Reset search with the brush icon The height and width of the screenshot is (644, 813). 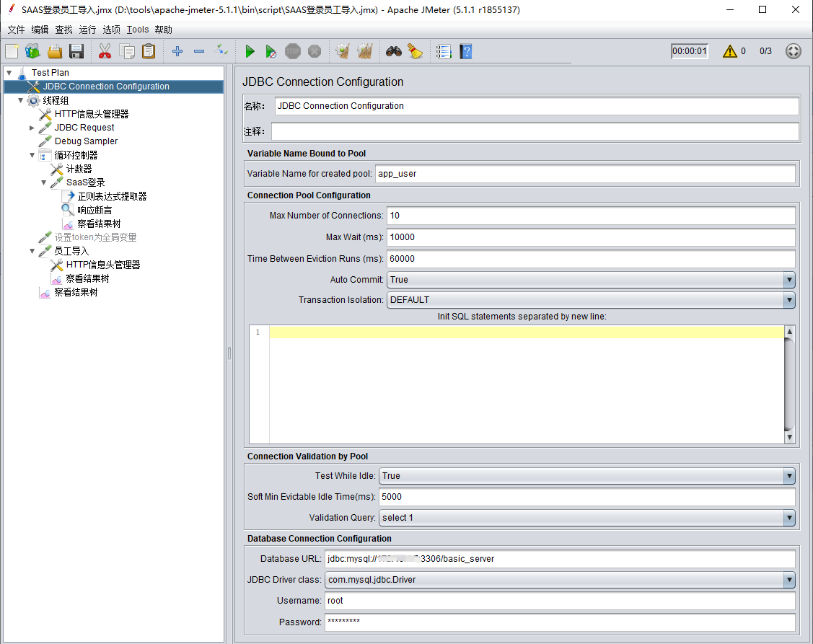point(416,51)
